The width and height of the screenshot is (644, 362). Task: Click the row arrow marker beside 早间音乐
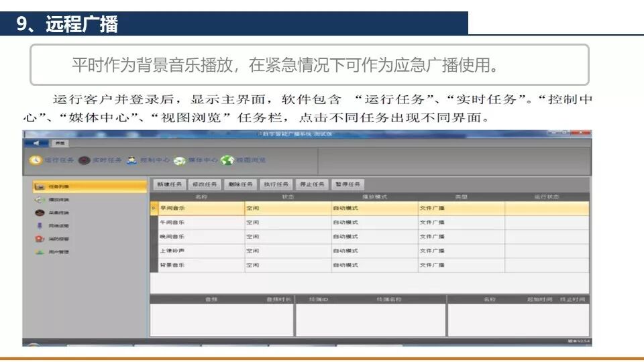point(154,208)
